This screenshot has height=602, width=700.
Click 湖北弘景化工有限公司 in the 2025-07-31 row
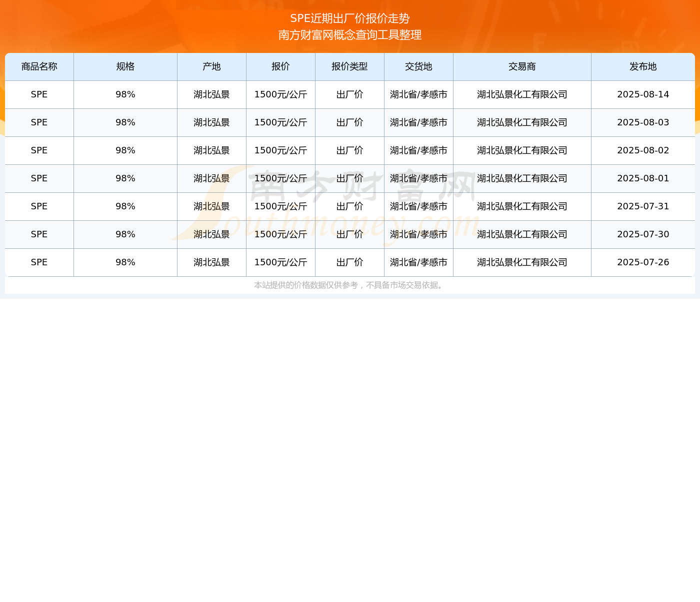click(522, 206)
